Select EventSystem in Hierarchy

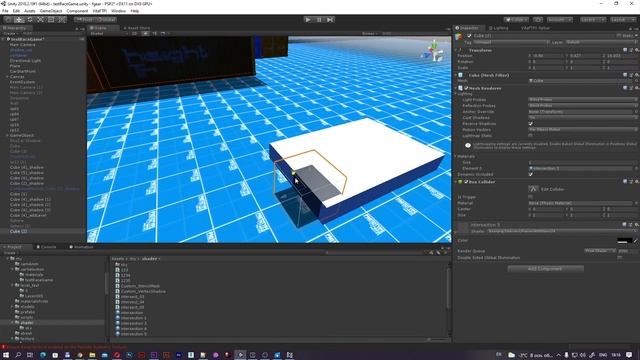pyautogui.click(x=22, y=82)
